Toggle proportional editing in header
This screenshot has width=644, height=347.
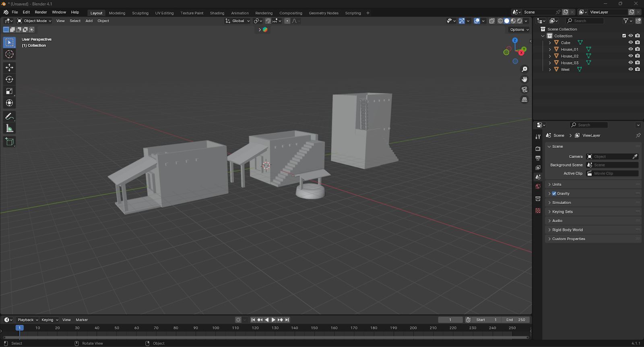point(287,21)
